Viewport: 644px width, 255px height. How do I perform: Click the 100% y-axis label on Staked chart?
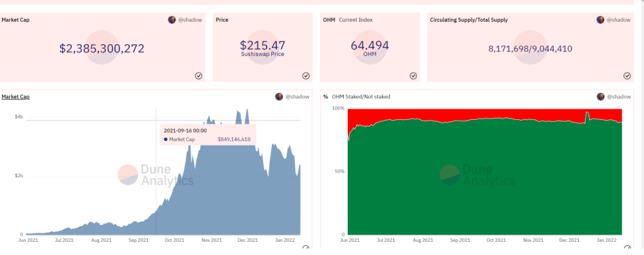point(338,108)
